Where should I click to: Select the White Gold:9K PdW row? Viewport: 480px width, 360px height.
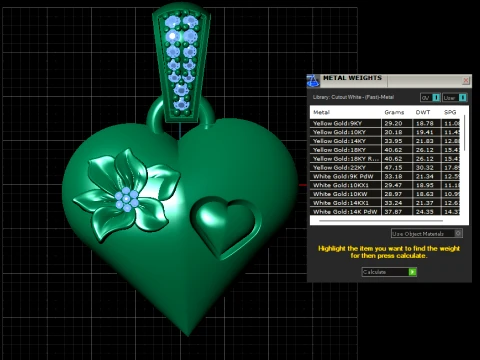[385, 176]
